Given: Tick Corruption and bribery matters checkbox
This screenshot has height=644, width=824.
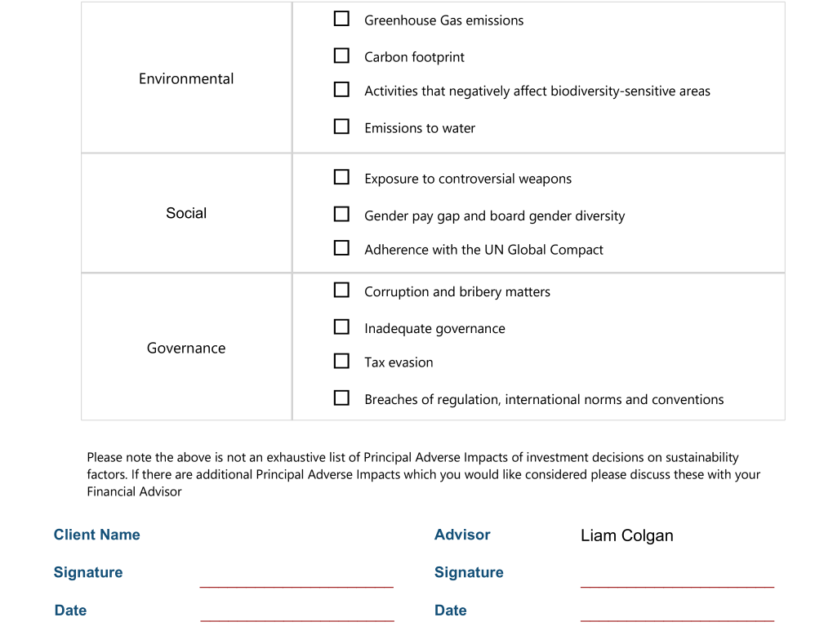Looking at the screenshot, I should (341, 290).
